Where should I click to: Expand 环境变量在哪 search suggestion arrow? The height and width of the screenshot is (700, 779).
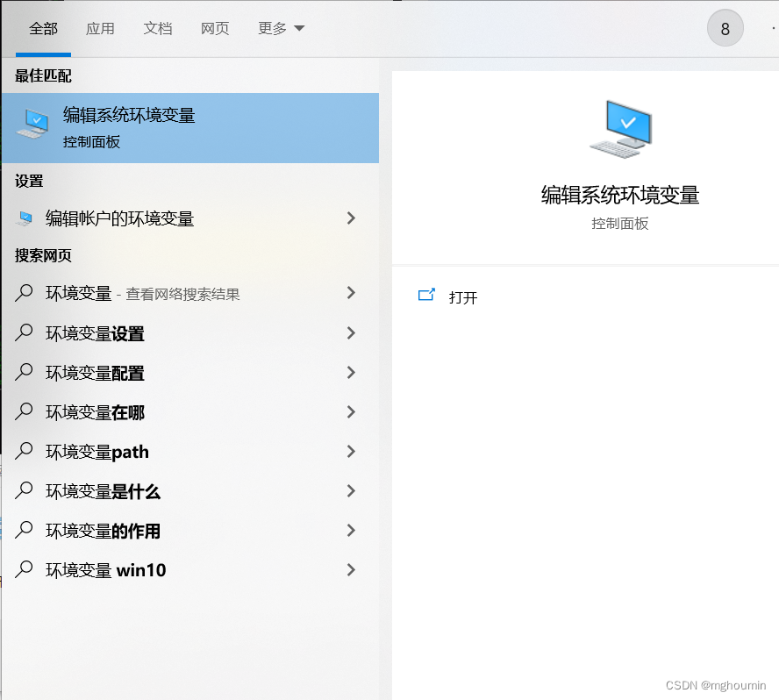pyautogui.click(x=351, y=412)
